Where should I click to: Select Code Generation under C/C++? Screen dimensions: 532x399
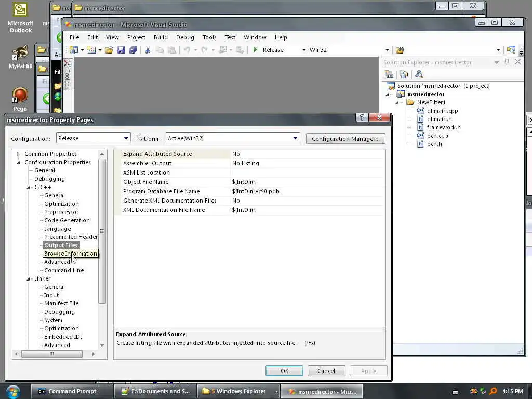67,220
